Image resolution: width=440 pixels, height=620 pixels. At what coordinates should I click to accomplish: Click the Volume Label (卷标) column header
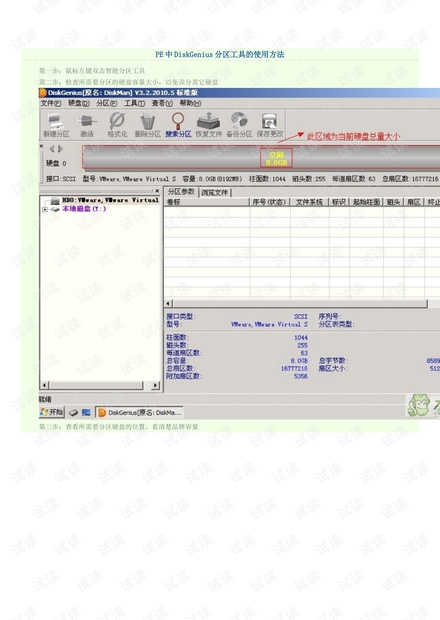tap(206, 202)
